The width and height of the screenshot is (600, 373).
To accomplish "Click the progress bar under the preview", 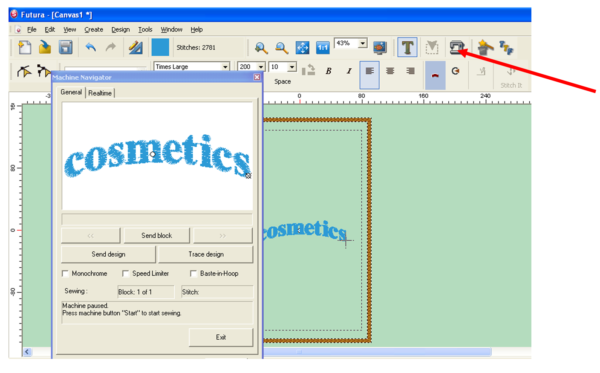I will (157, 219).
